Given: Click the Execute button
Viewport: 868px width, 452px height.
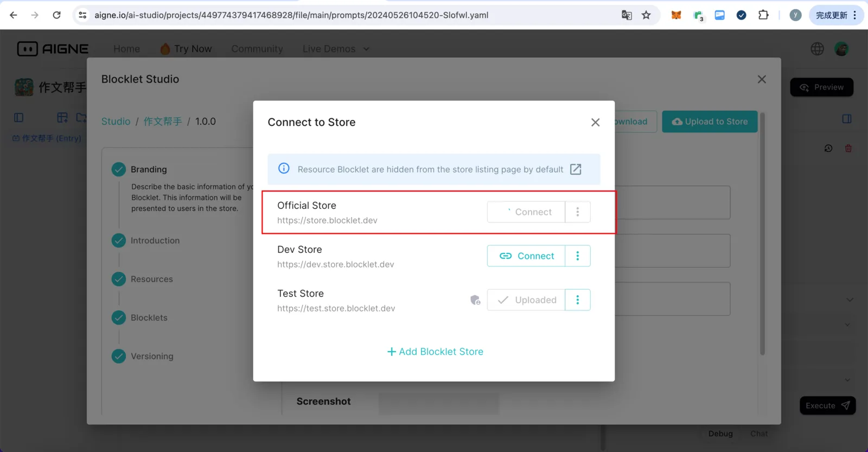Looking at the screenshot, I should 827,405.
